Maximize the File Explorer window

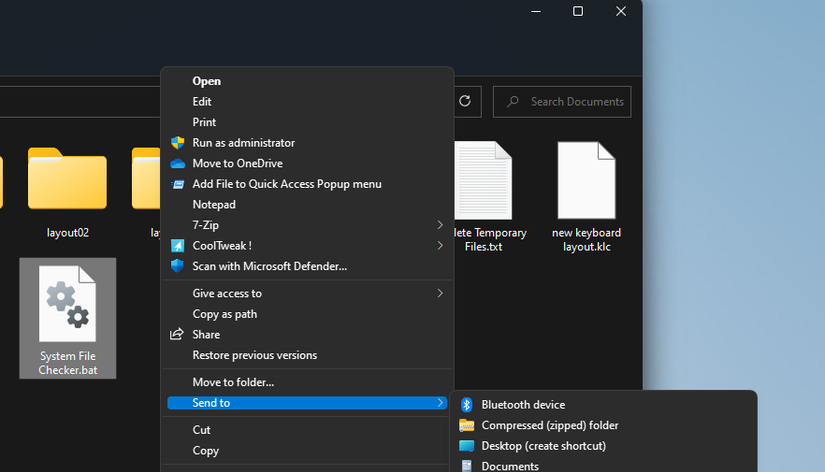(x=578, y=11)
